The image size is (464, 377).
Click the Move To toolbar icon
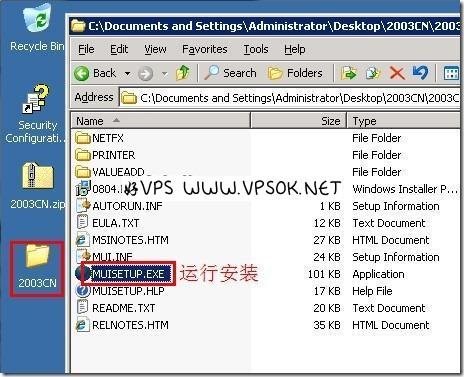pyautogui.click(x=348, y=73)
